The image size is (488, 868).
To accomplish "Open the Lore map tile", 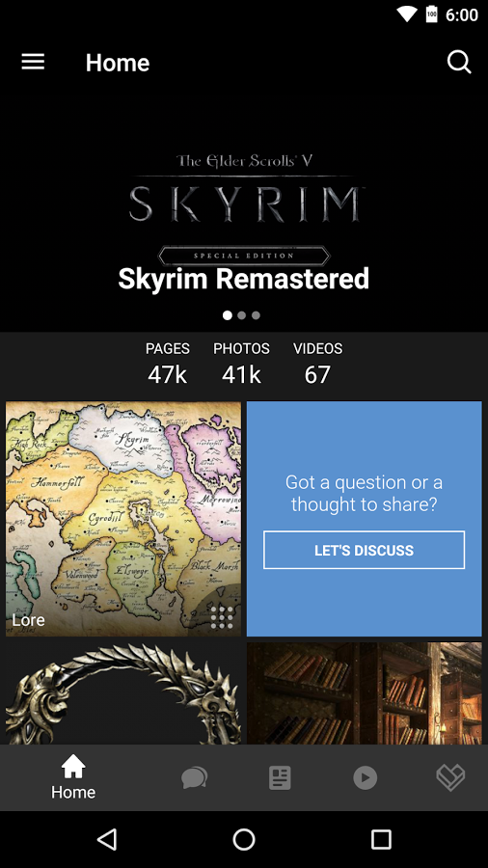I will point(123,519).
